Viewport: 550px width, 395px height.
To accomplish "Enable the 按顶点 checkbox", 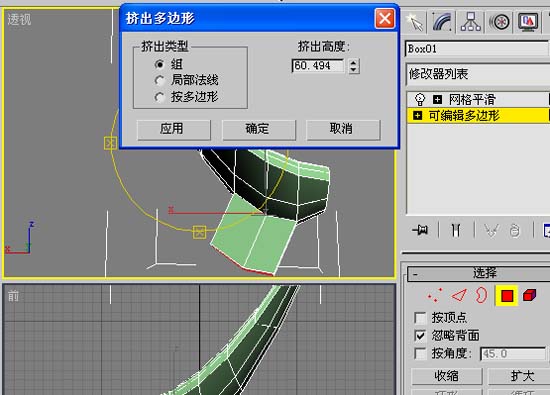I will click(x=420, y=317).
